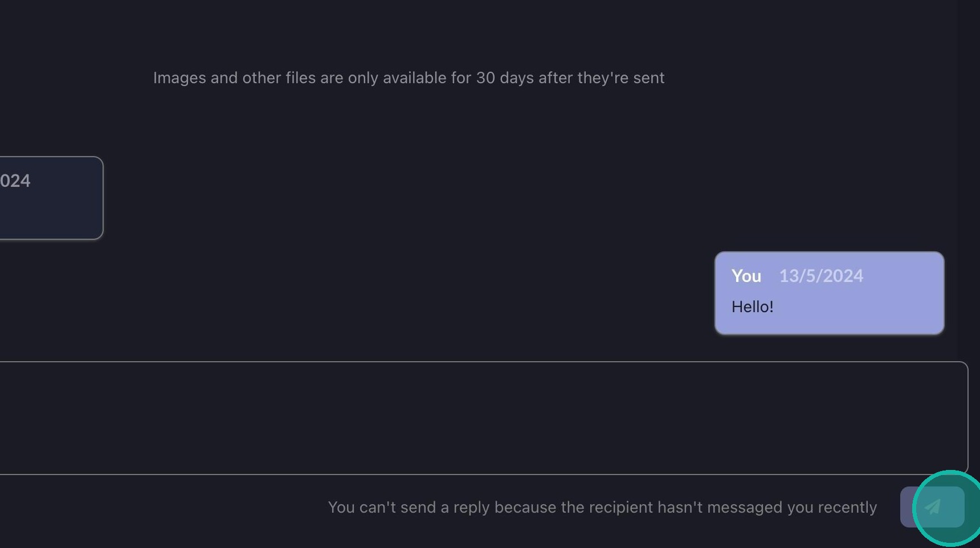Click the "Hello!" message text
The width and height of the screenshot is (980, 548).
(x=752, y=307)
